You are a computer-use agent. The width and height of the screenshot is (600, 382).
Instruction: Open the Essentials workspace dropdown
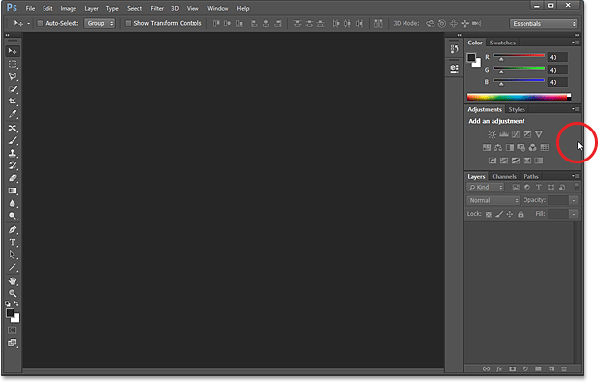point(543,24)
